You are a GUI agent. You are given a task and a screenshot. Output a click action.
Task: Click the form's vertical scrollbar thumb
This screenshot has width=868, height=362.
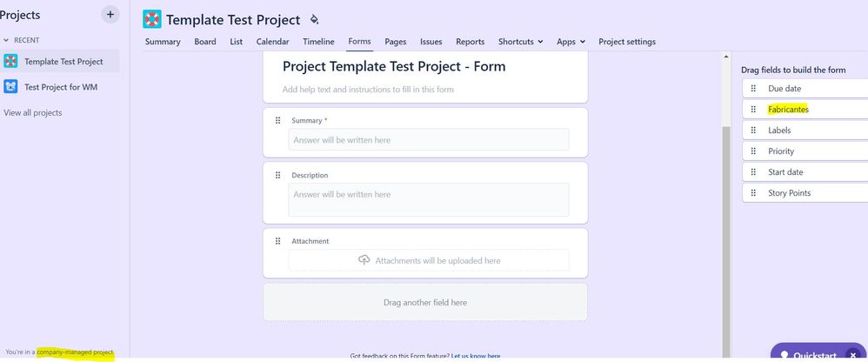coord(726,242)
